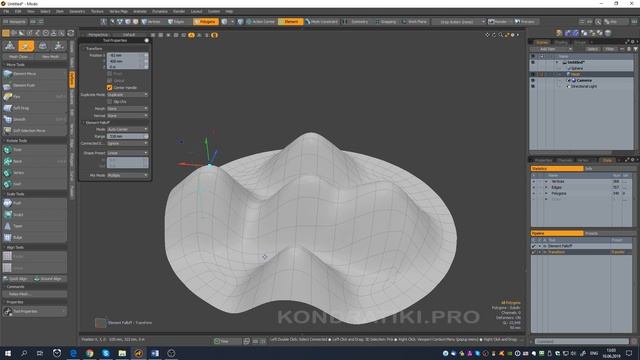The height and width of the screenshot is (360, 640).
Task: Click the Mesh Clean button
Action: (18, 57)
